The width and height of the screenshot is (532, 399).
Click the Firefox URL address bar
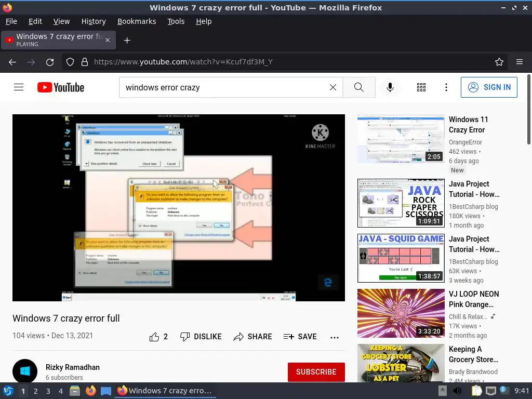[x=285, y=62]
